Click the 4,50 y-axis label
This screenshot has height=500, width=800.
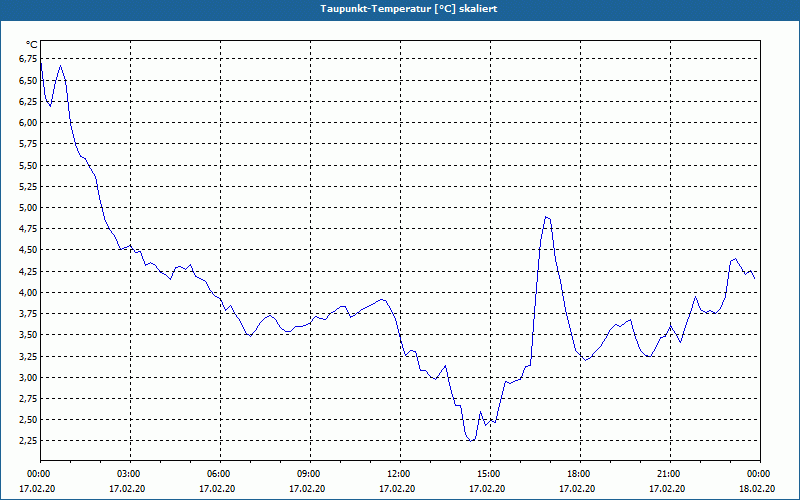coord(30,250)
